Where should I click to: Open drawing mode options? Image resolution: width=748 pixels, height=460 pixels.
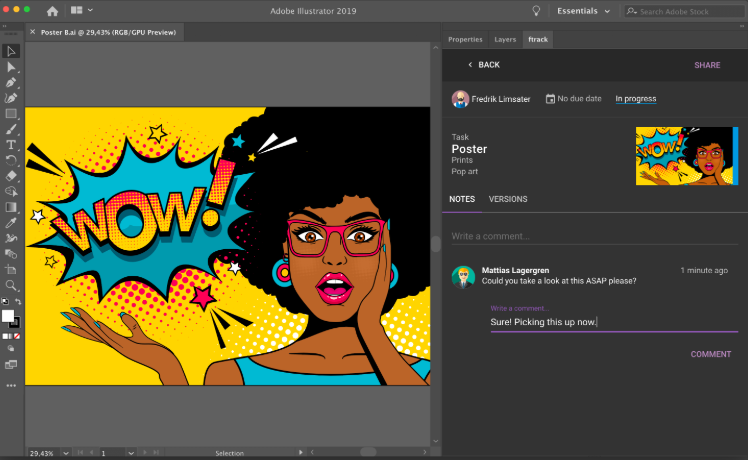(x=11, y=349)
